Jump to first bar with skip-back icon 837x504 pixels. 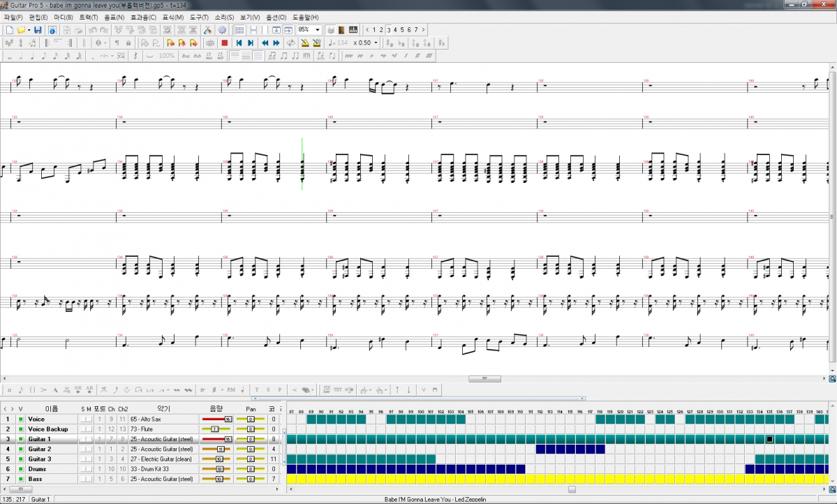click(x=239, y=43)
